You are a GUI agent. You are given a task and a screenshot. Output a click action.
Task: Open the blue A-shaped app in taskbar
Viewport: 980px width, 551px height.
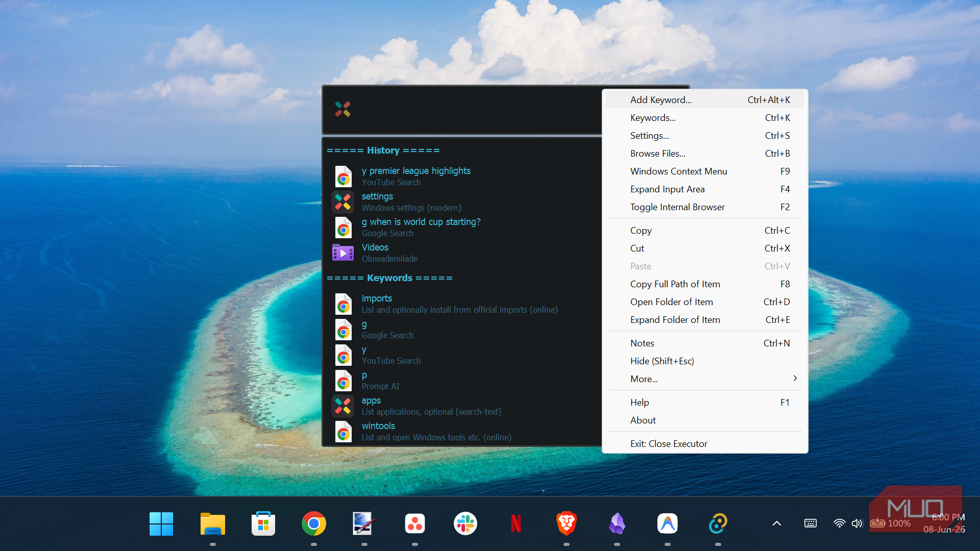point(668,524)
